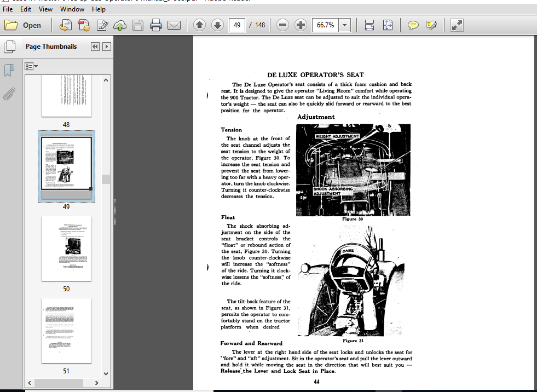
Task: Click the sign document icon
Action: click(x=102, y=25)
